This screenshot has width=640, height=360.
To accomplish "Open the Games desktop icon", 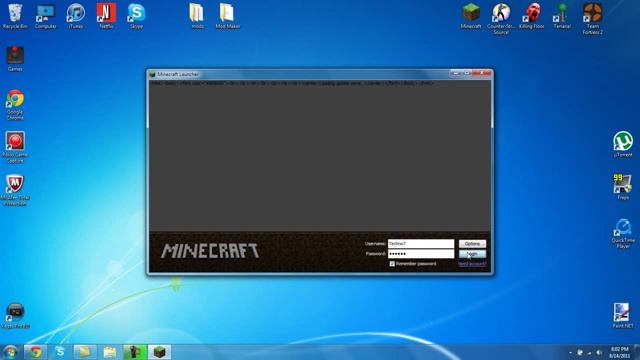I will 15,59.
